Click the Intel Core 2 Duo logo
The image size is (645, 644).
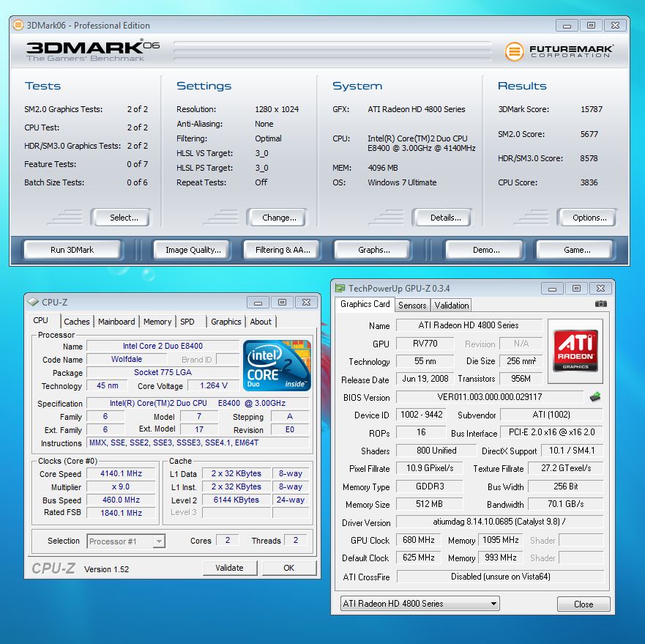click(277, 365)
